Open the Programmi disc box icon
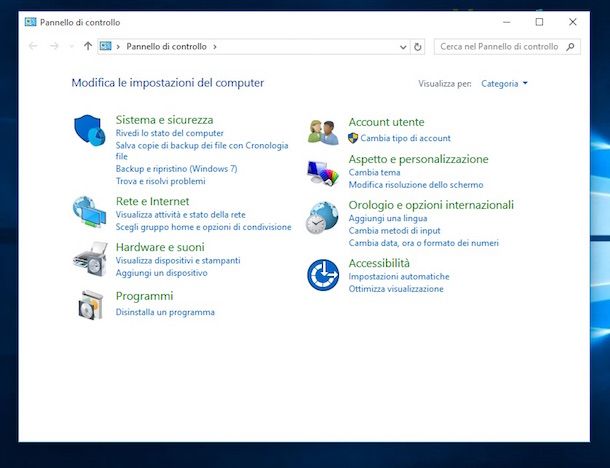The height and width of the screenshot is (468, 610). click(x=91, y=305)
